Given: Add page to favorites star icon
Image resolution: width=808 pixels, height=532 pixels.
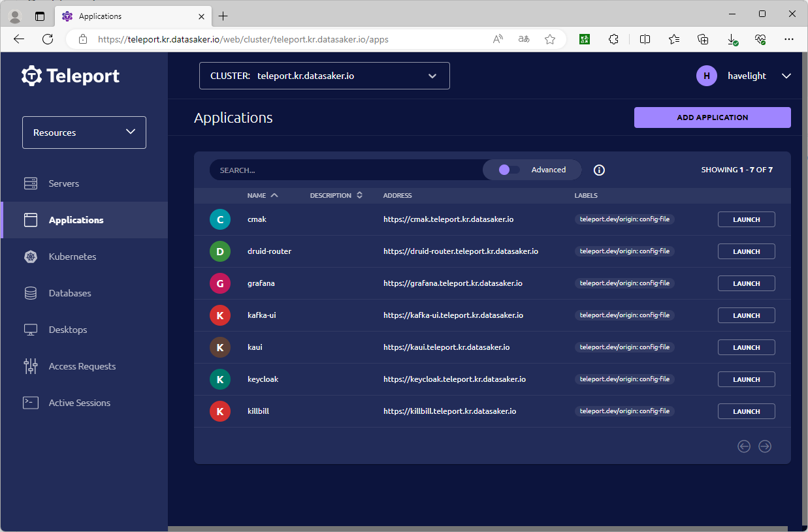Looking at the screenshot, I should click(550, 39).
